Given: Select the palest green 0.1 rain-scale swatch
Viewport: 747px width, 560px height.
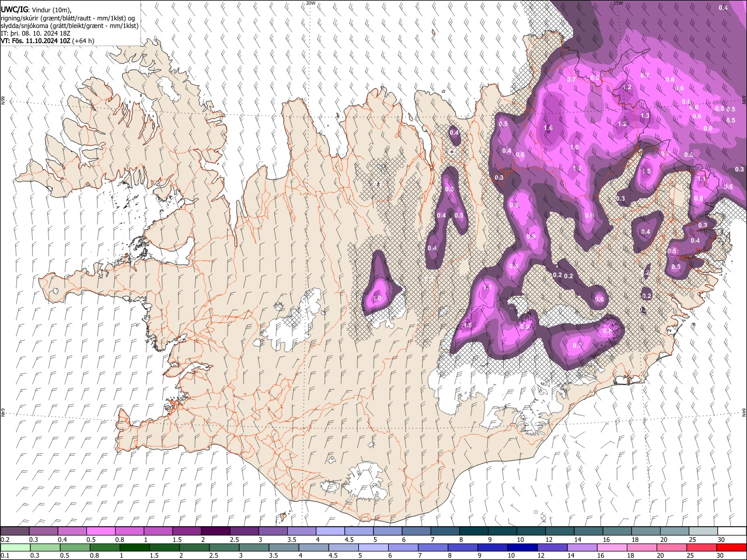Looking at the screenshot, I should 15,548.
